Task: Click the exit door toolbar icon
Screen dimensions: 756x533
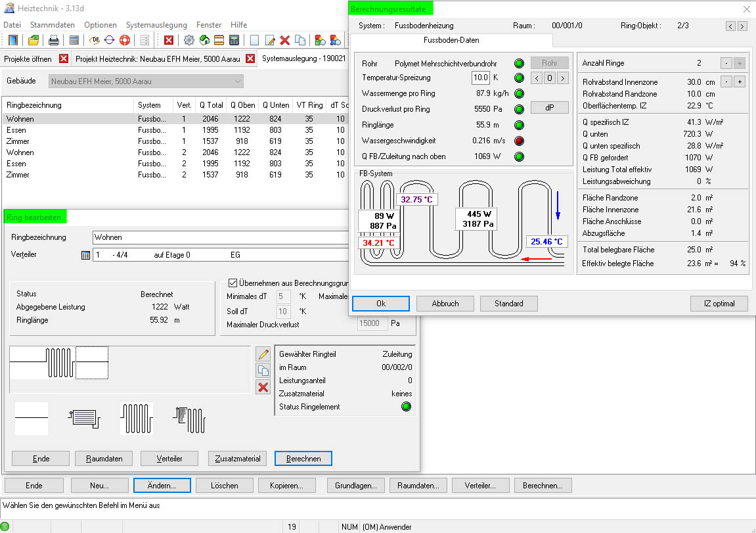Action: pos(13,40)
